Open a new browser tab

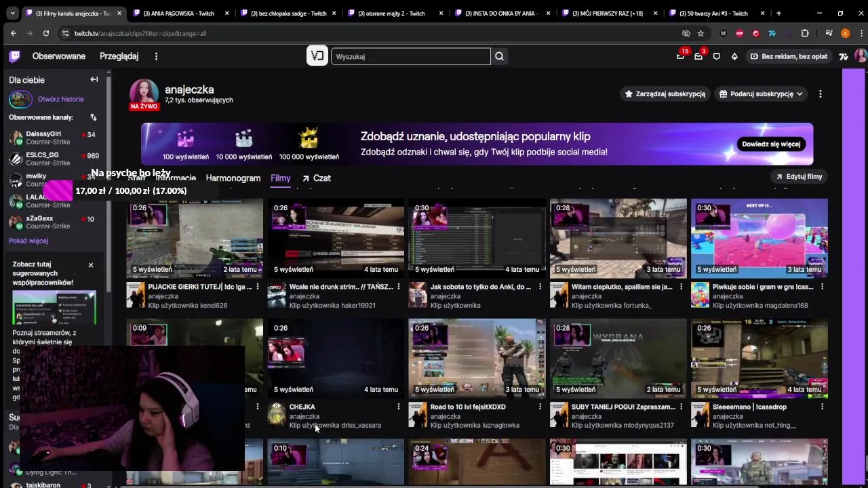[778, 13]
